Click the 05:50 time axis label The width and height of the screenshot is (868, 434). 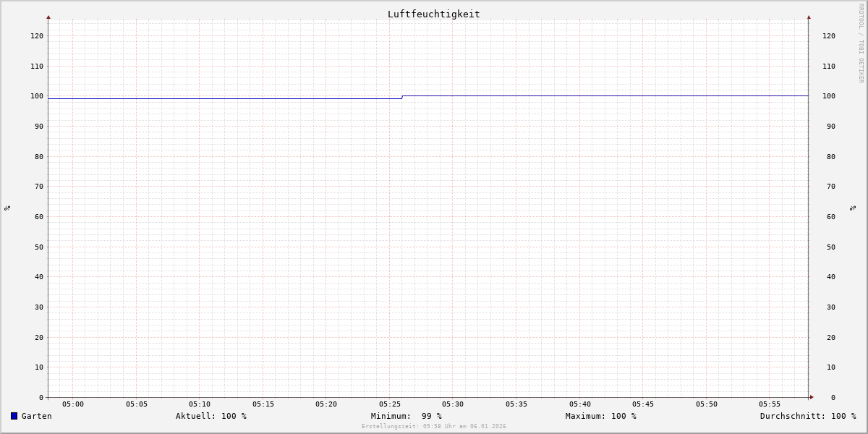(707, 404)
